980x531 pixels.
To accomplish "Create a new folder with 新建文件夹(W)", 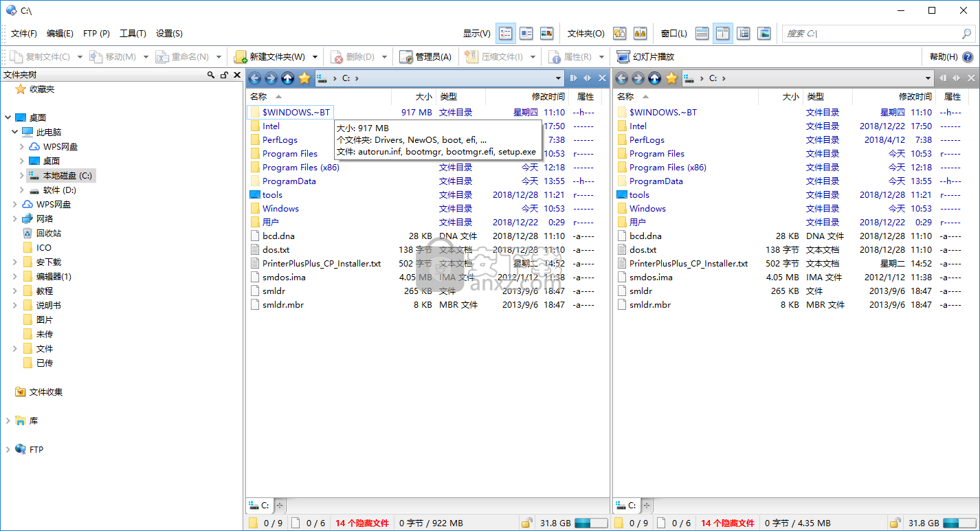I will 271,57.
